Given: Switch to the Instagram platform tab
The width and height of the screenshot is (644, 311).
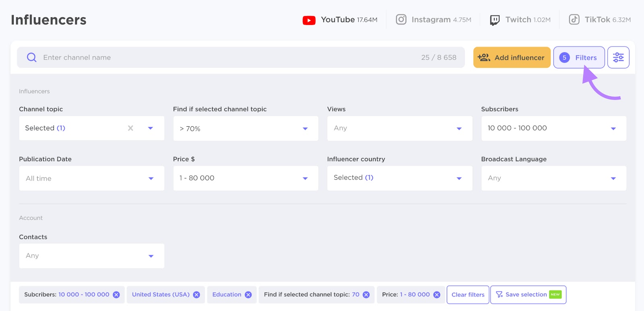Looking at the screenshot, I should pos(433,20).
